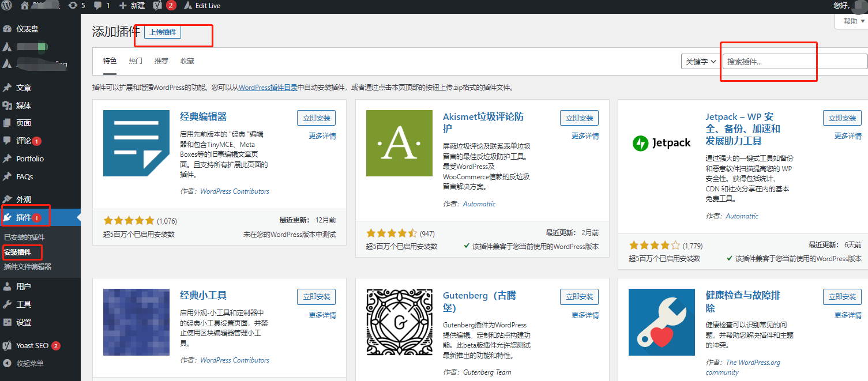The image size is (868, 381).
Task: Open 更多详情 for 经典编辑器
Action: [322, 136]
